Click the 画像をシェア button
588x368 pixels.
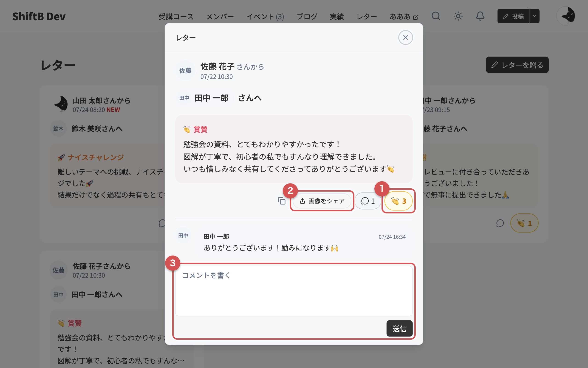322,201
